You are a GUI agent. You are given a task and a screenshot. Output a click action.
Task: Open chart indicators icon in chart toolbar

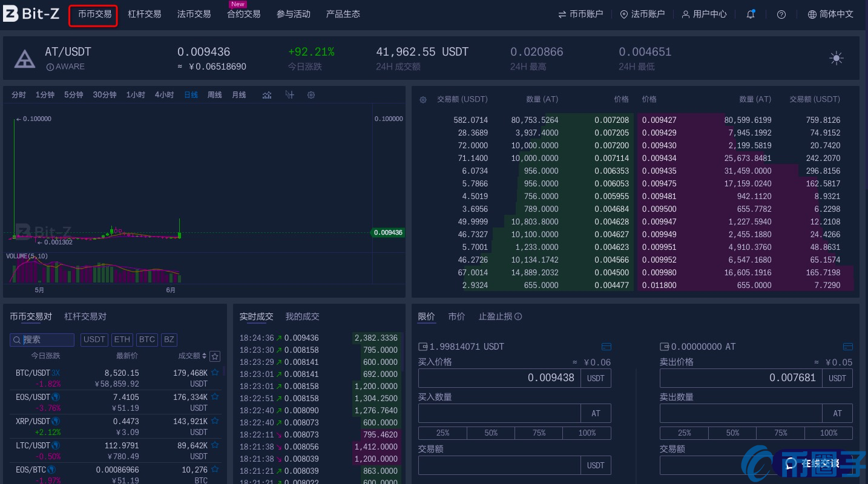point(267,95)
